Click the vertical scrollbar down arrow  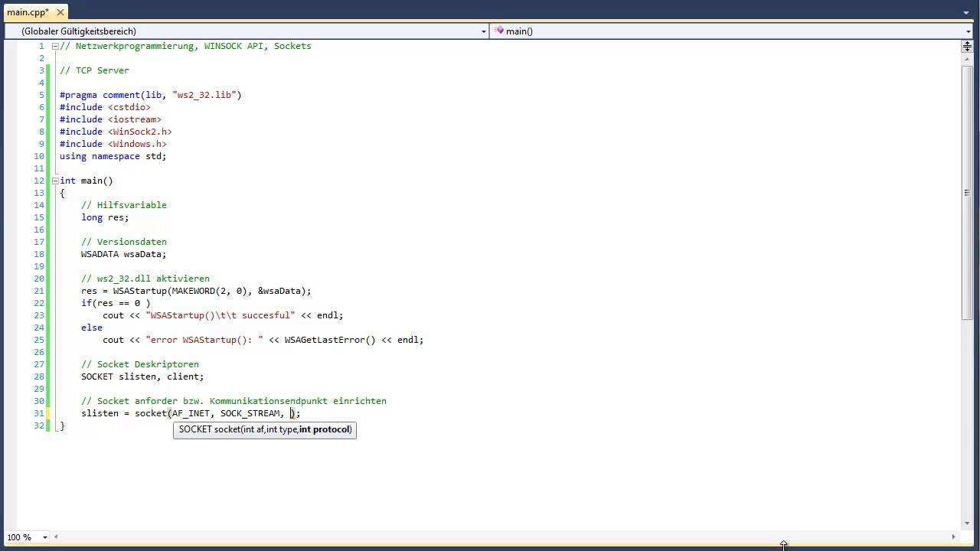click(x=967, y=523)
